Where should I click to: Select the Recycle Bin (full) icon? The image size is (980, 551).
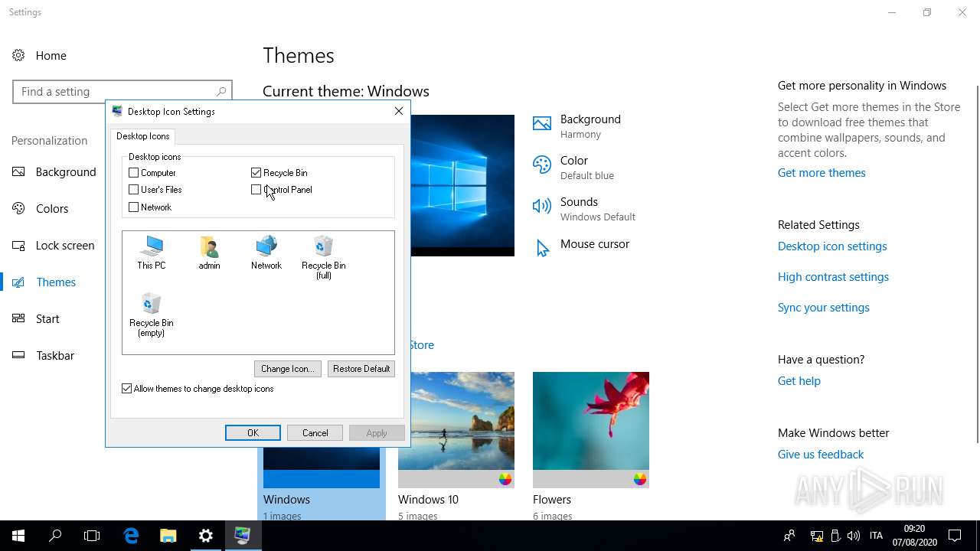[324, 257]
